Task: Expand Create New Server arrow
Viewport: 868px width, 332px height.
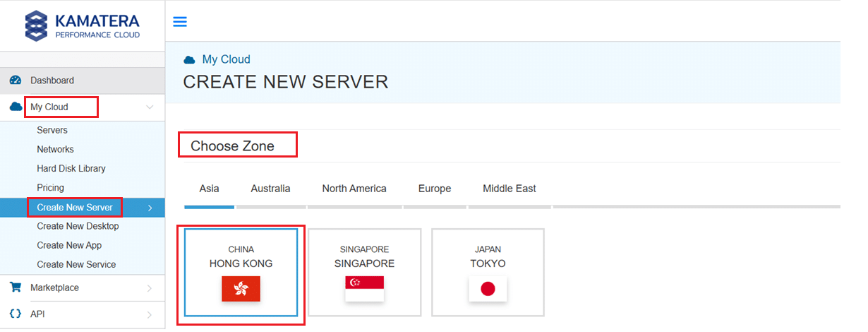Action: pyautogui.click(x=150, y=208)
